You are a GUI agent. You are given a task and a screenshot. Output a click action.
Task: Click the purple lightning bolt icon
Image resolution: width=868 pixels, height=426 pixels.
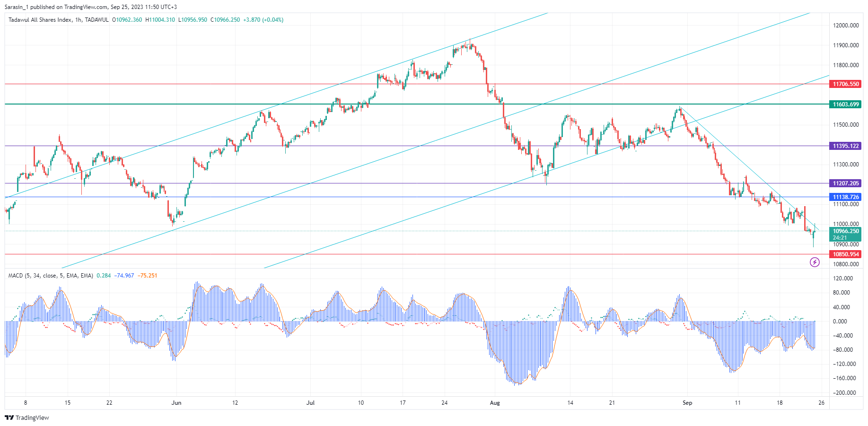(x=815, y=262)
